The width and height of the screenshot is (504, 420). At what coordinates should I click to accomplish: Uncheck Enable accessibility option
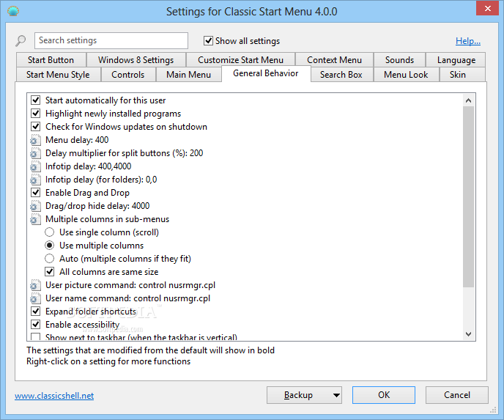(x=36, y=325)
